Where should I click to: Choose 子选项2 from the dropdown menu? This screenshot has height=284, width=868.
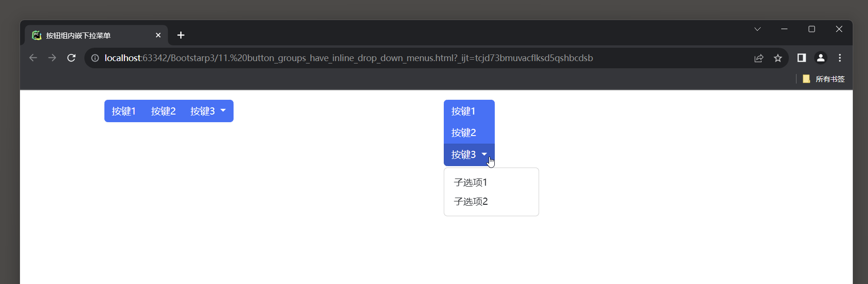[x=491, y=201]
